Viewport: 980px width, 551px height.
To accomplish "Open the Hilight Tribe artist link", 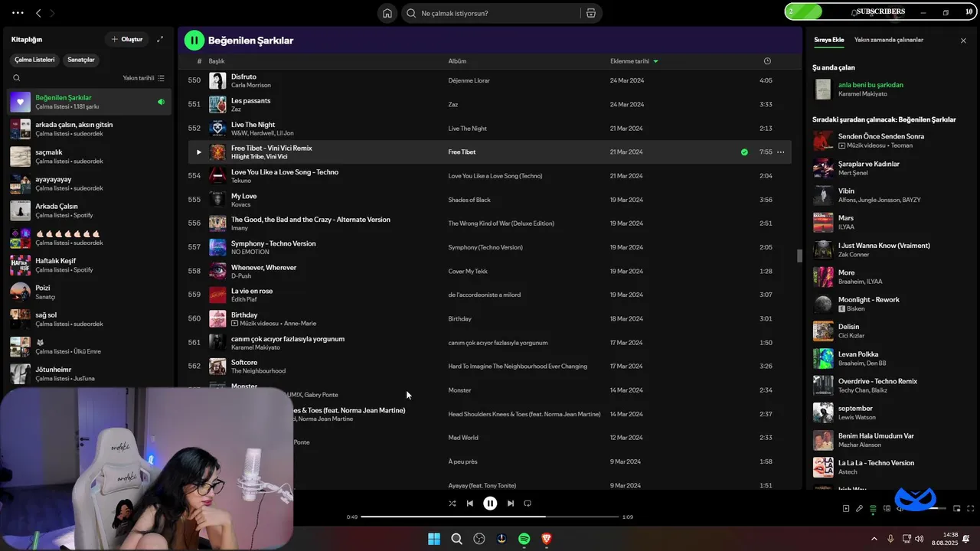I will pos(247,157).
